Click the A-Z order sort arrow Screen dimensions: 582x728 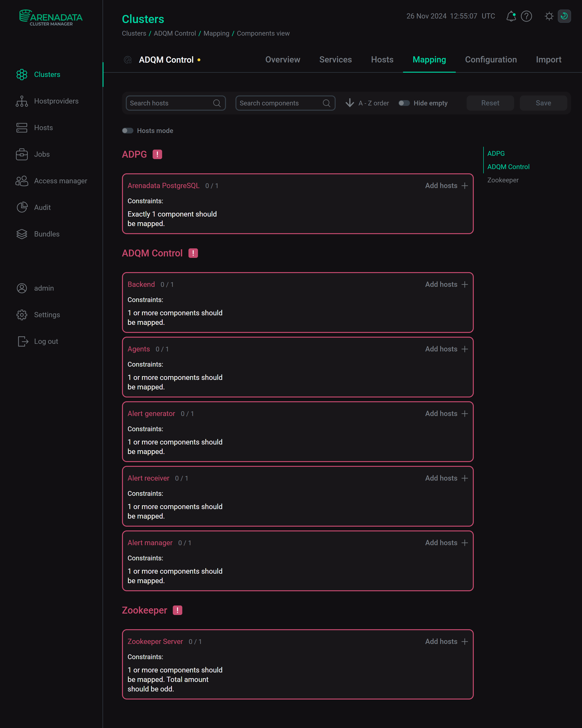pyautogui.click(x=350, y=103)
